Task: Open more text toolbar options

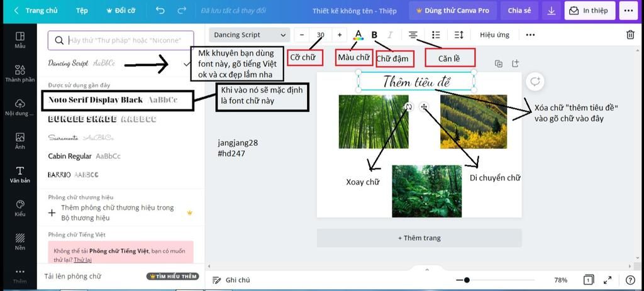Action: [530, 35]
